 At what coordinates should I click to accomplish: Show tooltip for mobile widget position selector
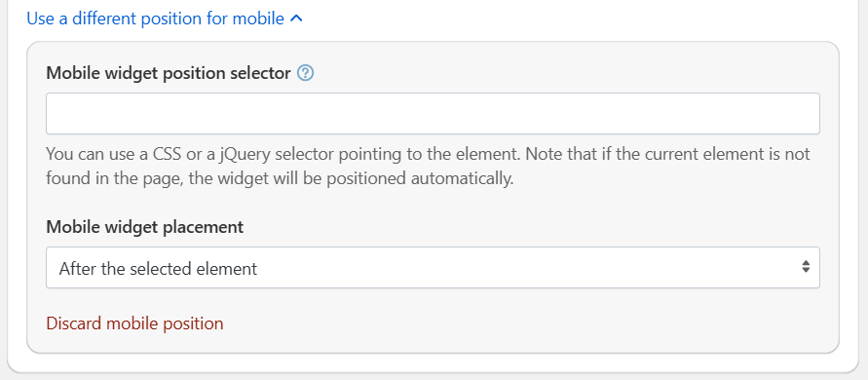pos(306,72)
